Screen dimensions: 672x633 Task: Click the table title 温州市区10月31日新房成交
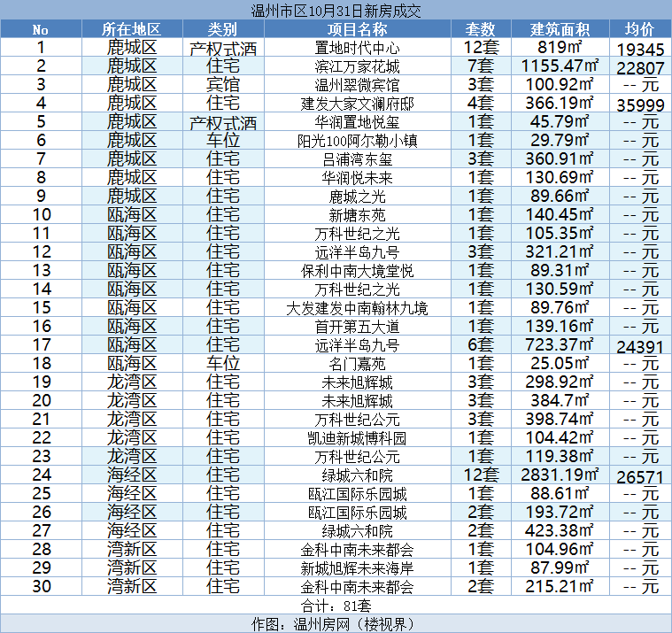tap(336, 11)
